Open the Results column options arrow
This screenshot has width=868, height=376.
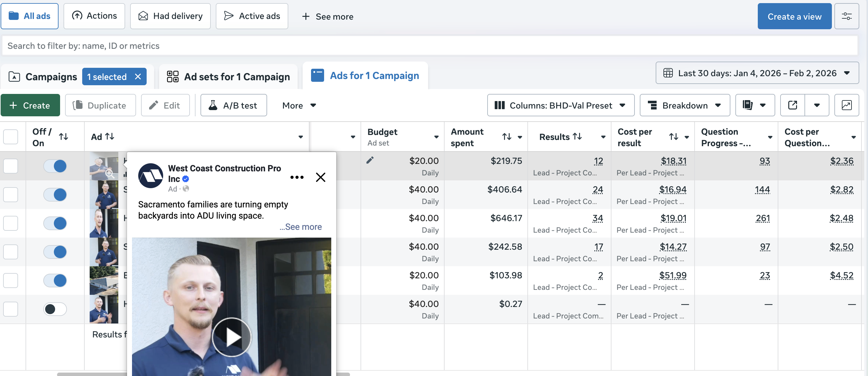coord(603,137)
